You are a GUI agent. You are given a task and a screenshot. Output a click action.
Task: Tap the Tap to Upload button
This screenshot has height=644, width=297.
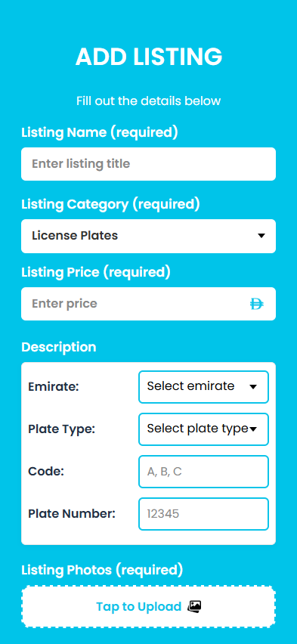(x=148, y=607)
